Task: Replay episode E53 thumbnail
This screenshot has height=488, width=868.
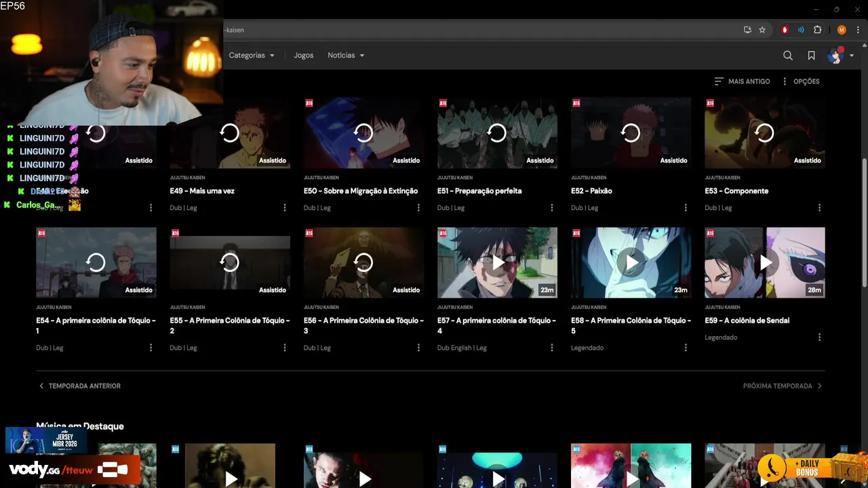Action: tap(765, 133)
